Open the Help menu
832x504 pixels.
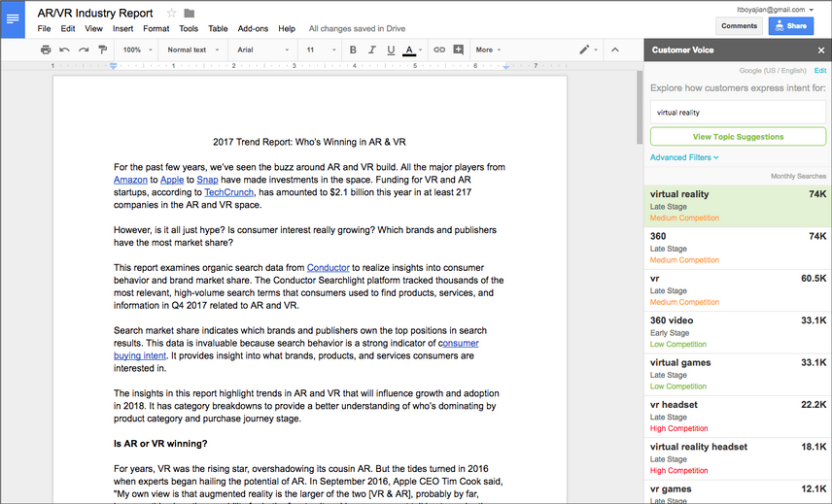(287, 28)
